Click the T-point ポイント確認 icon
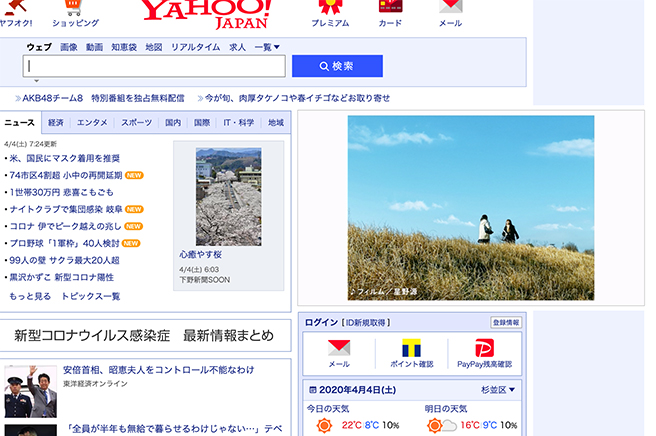Image resolution: width=656 pixels, height=436 pixels. point(411,347)
